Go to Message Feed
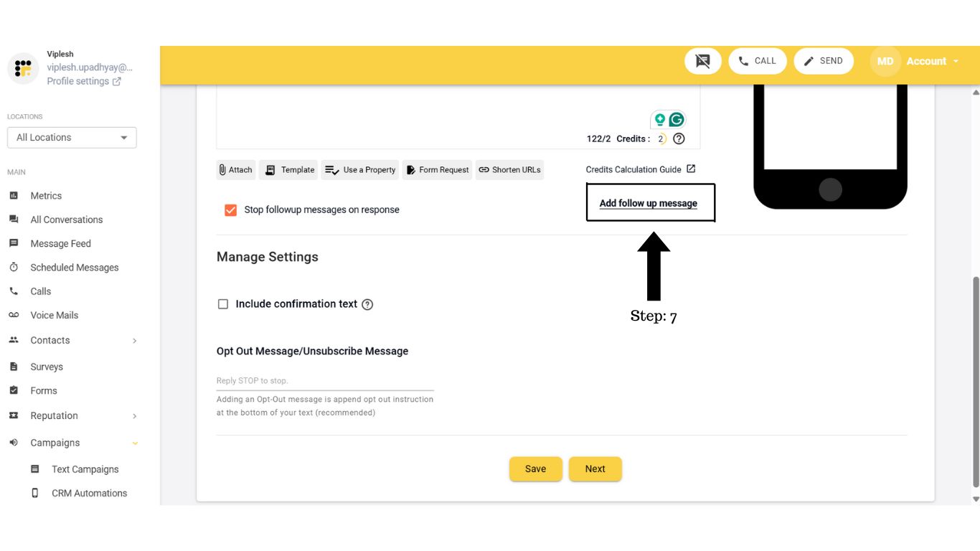Viewport: 980px width, 551px height. [x=60, y=243]
